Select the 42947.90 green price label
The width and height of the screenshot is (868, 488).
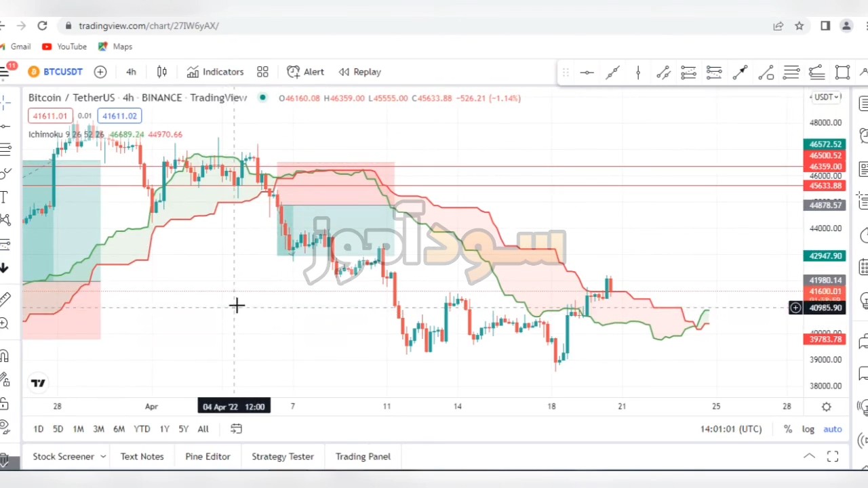coord(825,256)
